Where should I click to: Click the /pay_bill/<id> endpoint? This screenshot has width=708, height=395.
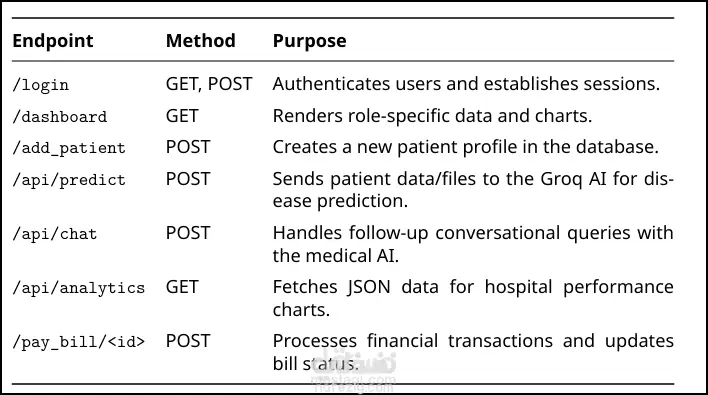click(79, 342)
